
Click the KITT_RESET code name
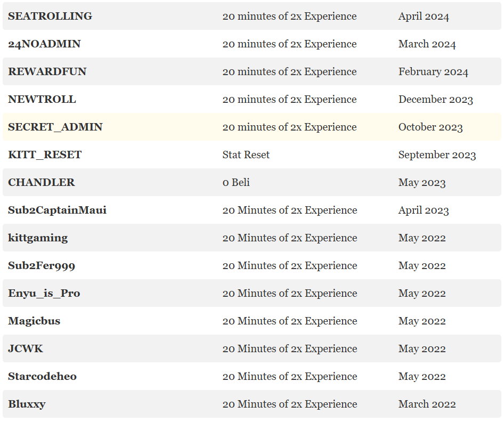pos(45,155)
